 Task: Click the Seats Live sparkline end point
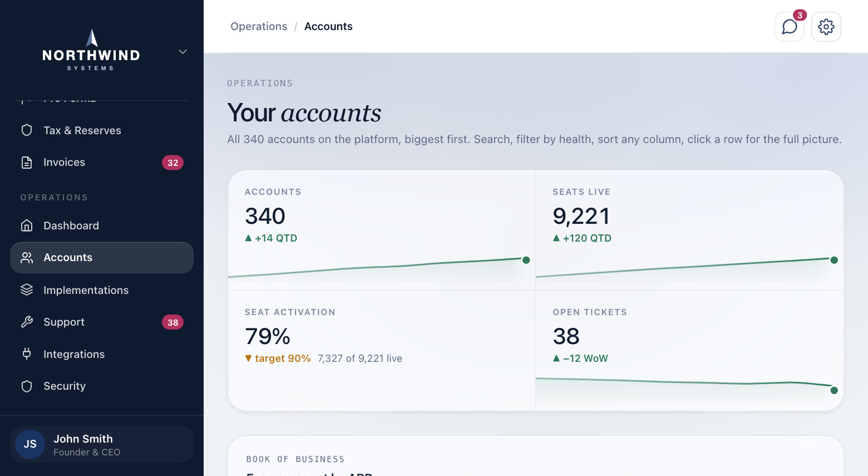tap(834, 260)
